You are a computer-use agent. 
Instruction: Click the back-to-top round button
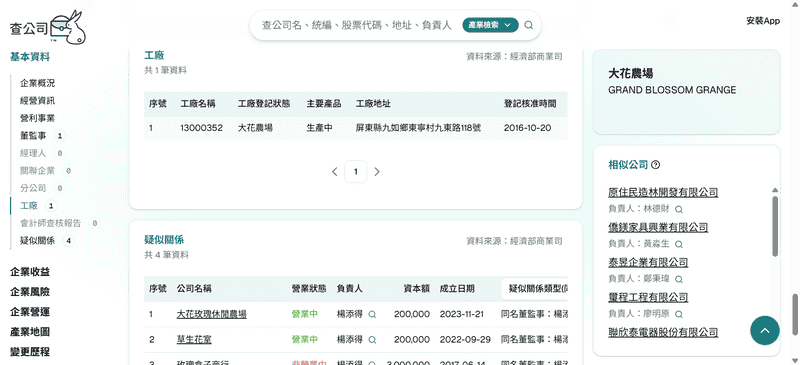coord(765,330)
